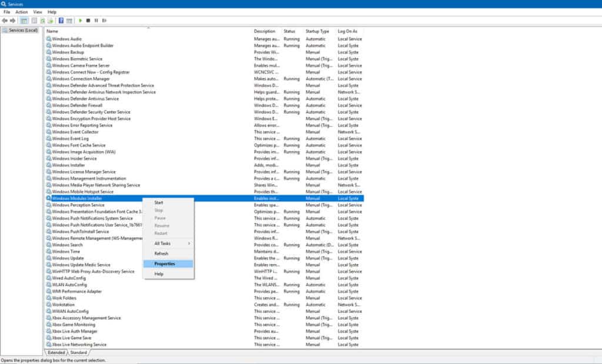Click the Services icon in the title bar
Image resolution: width=602 pixels, height=364 pixels.
point(4,4)
